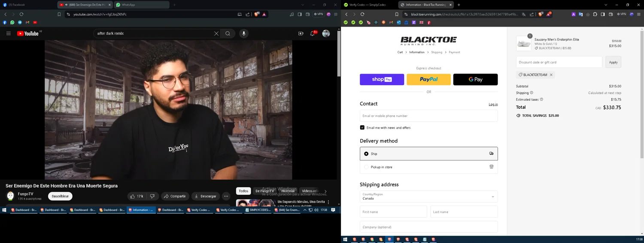Go back to Cart in checkout breadcrumb

pyautogui.click(x=400, y=52)
